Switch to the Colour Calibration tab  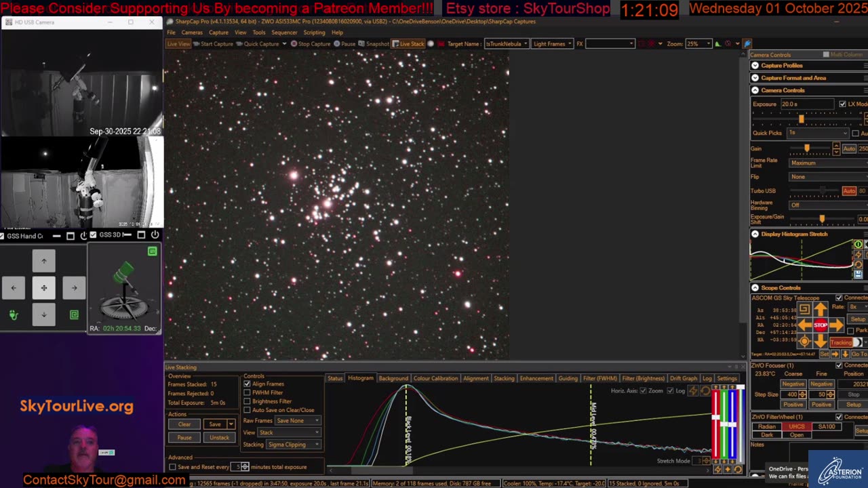click(435, 378)
